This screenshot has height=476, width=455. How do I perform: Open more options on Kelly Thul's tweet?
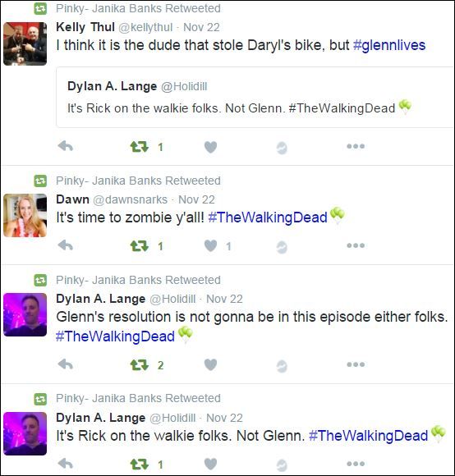click(356, 146)
